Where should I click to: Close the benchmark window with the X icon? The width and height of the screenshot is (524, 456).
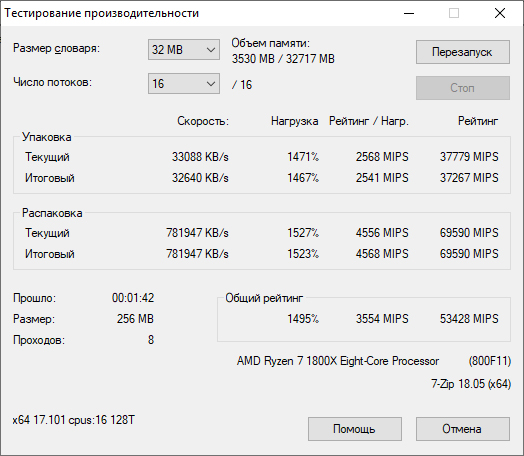click(x=500, y=13)
